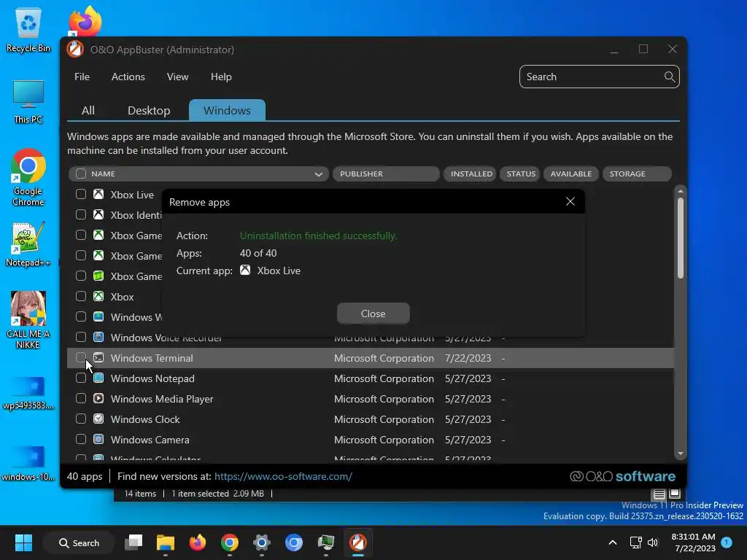Click the scrollbar down arrow
This screenshot has height=560, width=747.
pyautogui.click(x=681, y=454)
